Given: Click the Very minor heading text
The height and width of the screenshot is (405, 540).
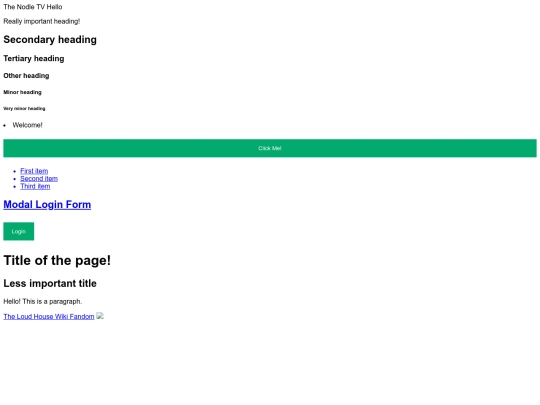Looking at the screenshot, I should [x=24, y=108].
